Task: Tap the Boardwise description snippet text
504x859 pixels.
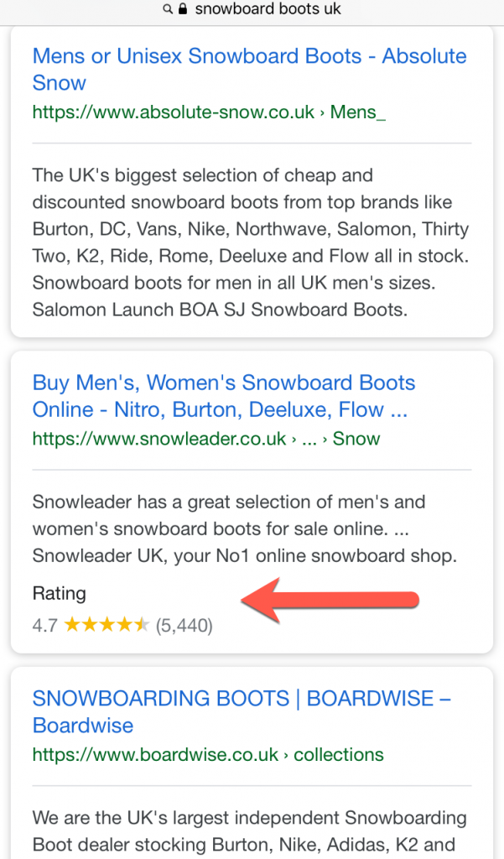Action: [250, 831]
